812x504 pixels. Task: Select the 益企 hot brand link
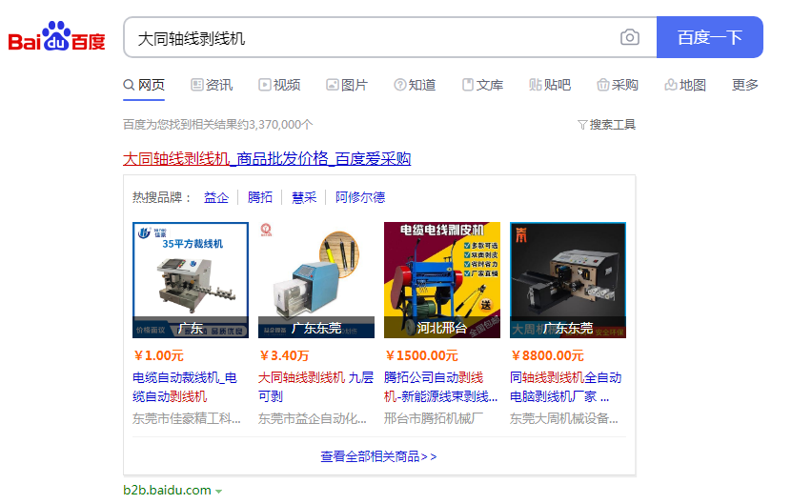point(216,197)
